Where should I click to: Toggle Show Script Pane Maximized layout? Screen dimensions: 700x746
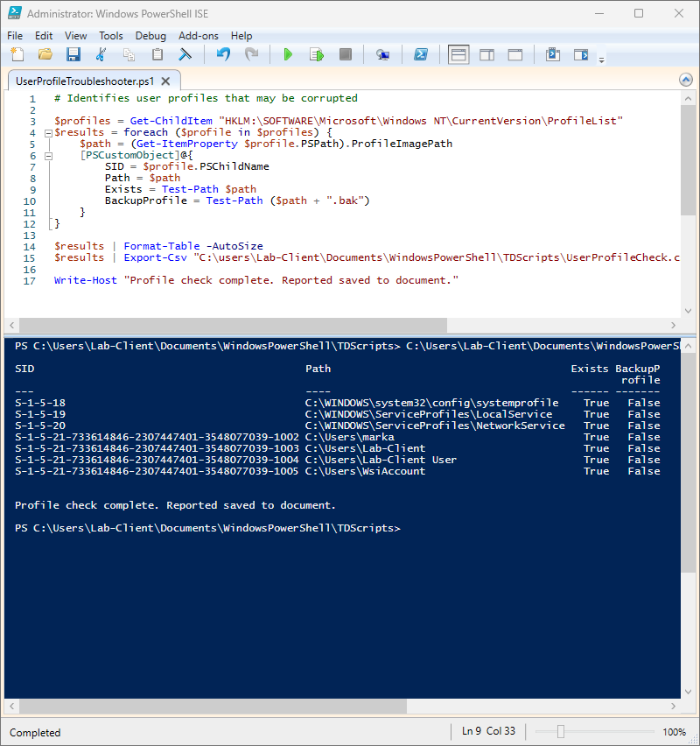(515, 53)
